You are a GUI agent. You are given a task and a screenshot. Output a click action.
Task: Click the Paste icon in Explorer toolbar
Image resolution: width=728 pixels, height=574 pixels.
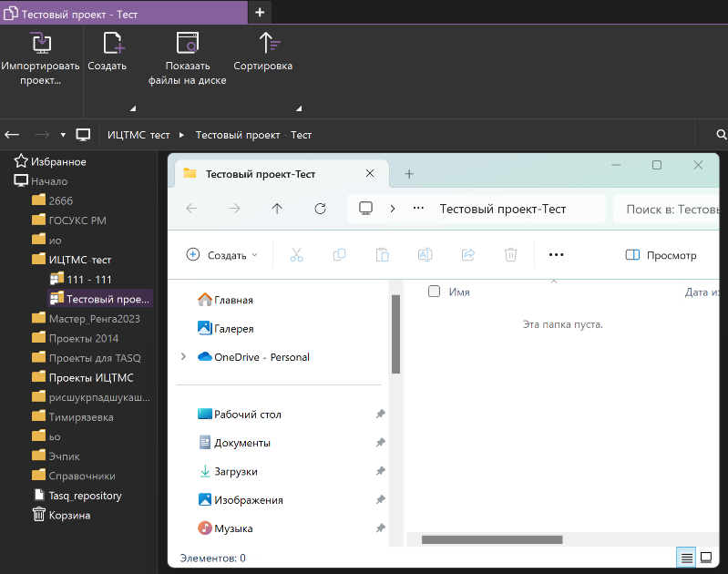point(382,254)
